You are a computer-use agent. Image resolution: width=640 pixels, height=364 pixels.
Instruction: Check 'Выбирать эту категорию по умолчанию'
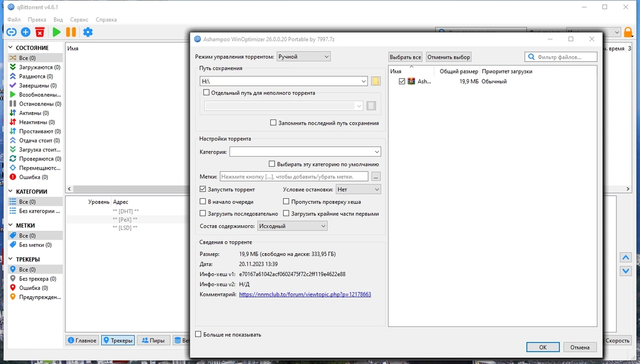[272, 164]
